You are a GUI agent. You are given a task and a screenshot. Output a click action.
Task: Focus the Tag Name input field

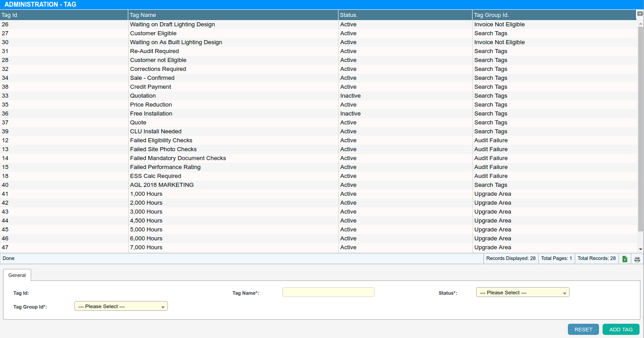click(x=328, y=292)
